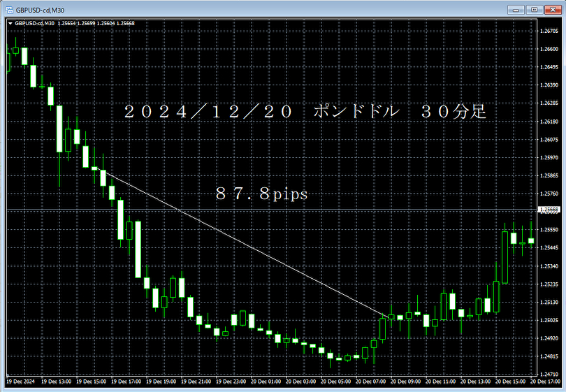Click the white diagonal trendline

[x=242, y=242]
